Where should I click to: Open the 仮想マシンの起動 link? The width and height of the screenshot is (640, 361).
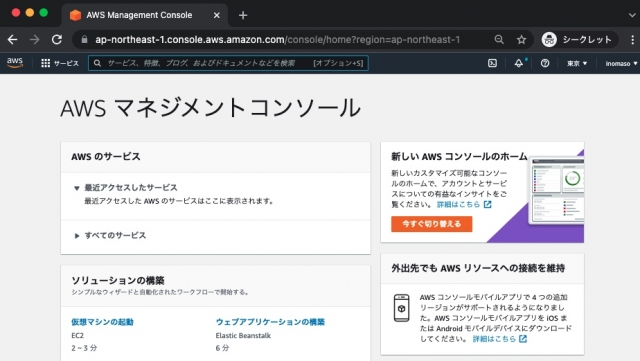pyautogui.click(x=102, y=322)
